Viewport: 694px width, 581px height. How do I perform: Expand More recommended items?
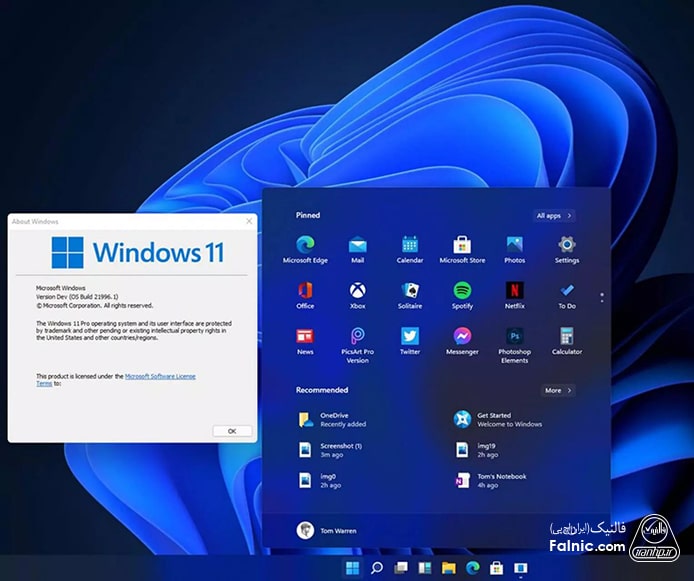click(x=558, y=390)
